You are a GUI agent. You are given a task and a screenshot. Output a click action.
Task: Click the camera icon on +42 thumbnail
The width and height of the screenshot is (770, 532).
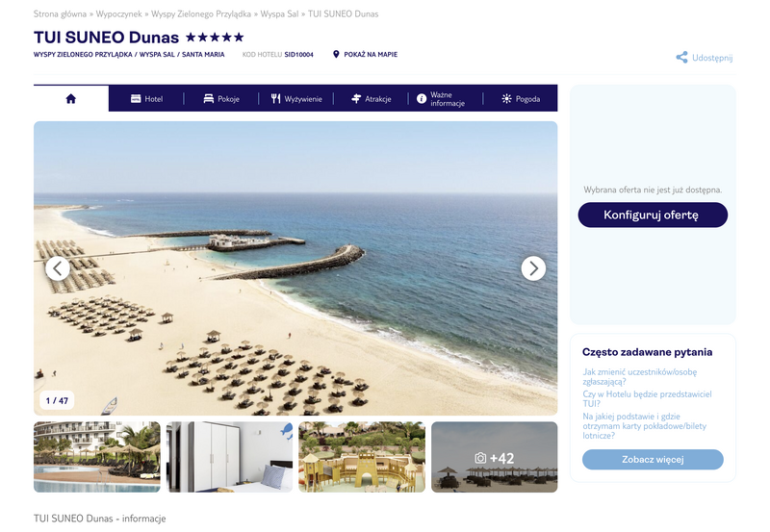(480, 458)
